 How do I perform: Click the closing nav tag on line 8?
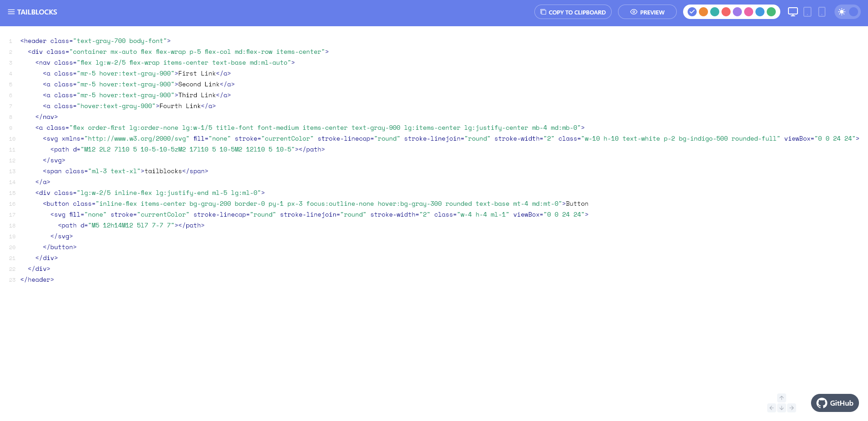tap(47, 117)
